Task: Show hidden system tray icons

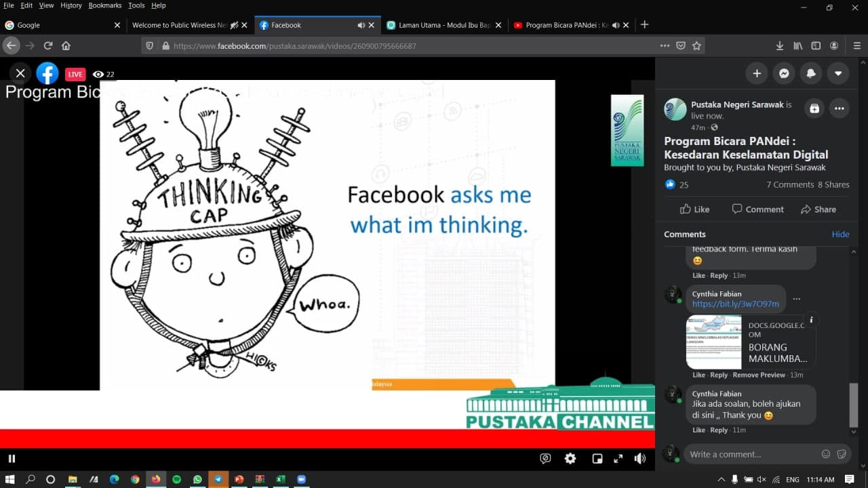Action: (x=721, y=479)
